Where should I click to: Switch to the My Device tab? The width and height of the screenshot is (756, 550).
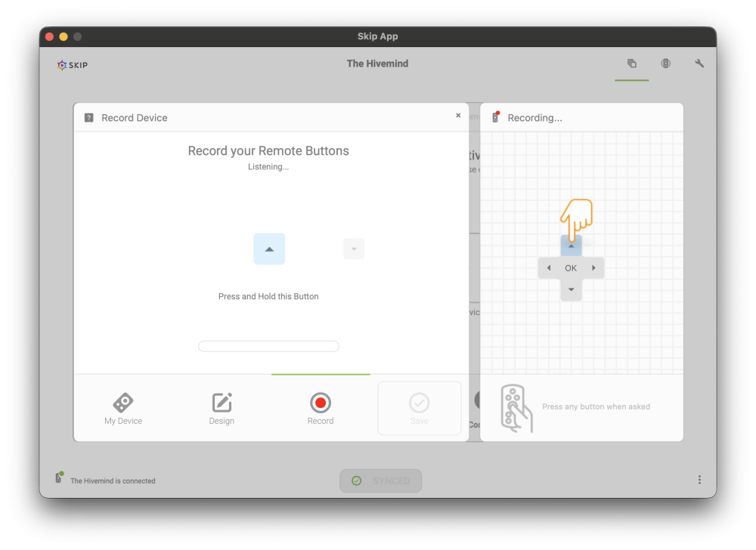point(123,409)
